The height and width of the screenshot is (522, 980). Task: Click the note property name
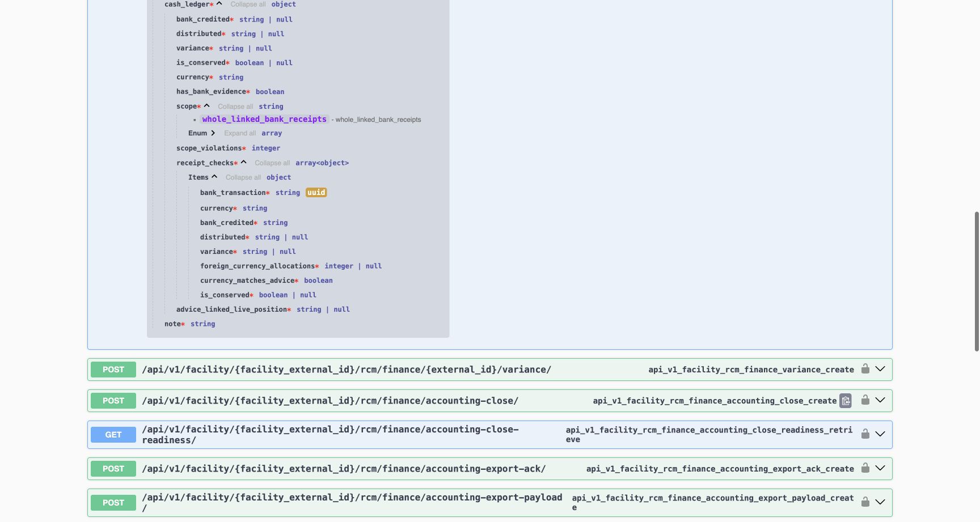click(x=172, y=324)
